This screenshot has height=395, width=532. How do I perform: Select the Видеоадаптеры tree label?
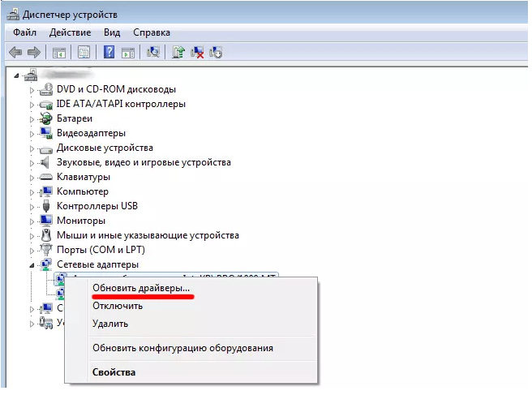[91, 133]
